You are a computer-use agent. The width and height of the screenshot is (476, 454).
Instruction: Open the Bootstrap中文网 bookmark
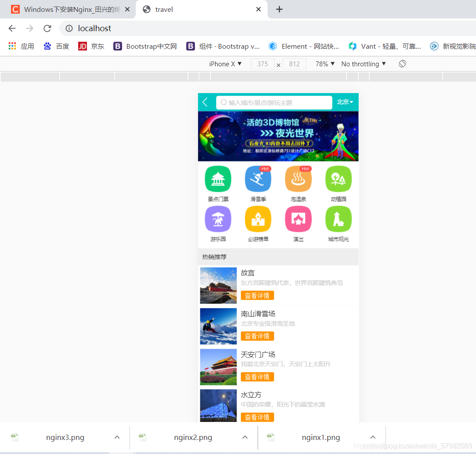pyautogui.click(x=145, y=46)
